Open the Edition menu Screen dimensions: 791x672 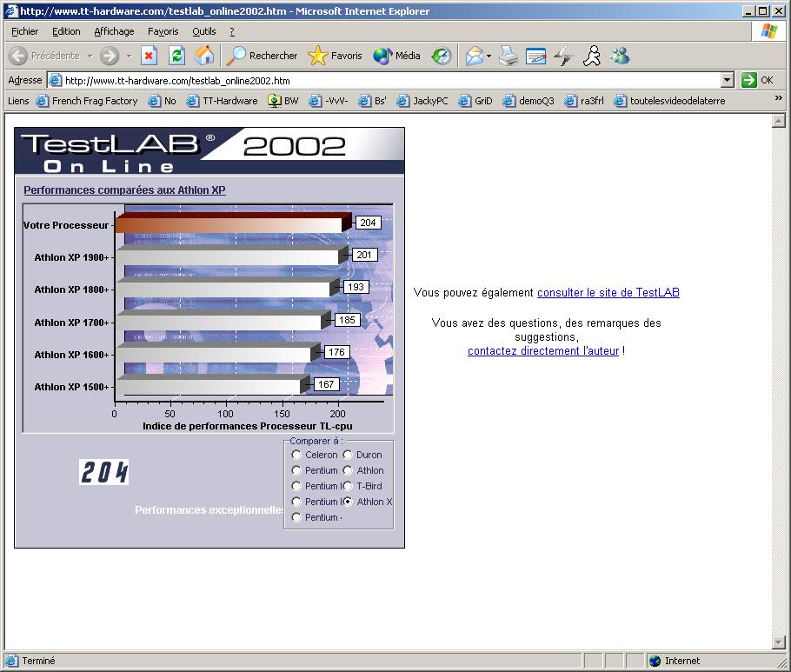pos(66,31)
